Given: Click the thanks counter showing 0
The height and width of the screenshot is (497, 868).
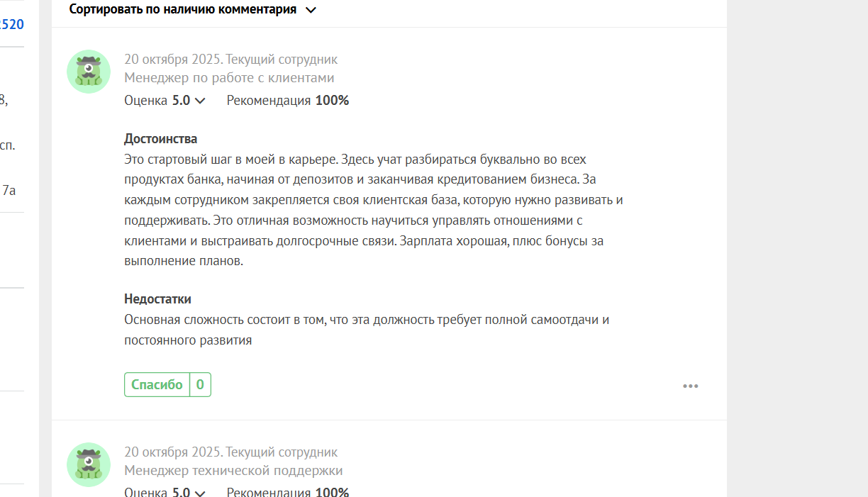Looking at the screenshot, I should [x=200, y=385].
